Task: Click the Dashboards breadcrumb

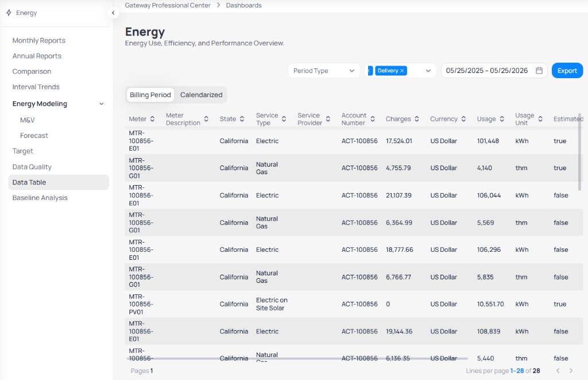Action: coord(243,5)
